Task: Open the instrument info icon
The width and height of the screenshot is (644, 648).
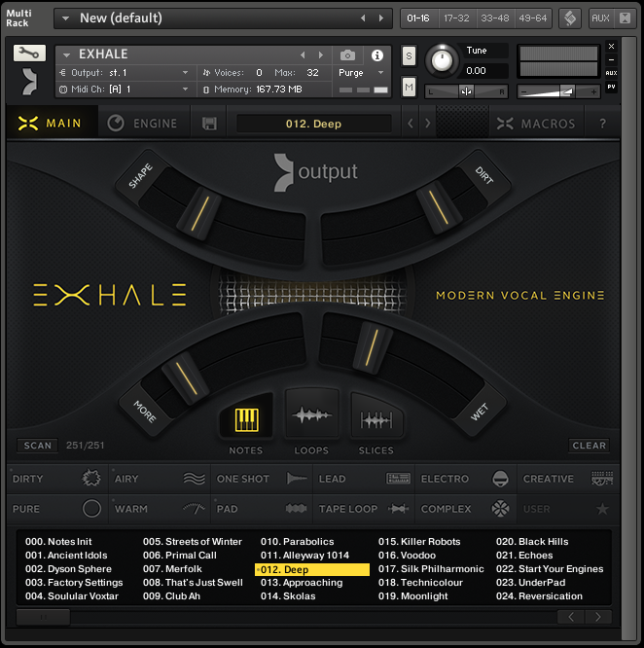Action: point(376,55)
